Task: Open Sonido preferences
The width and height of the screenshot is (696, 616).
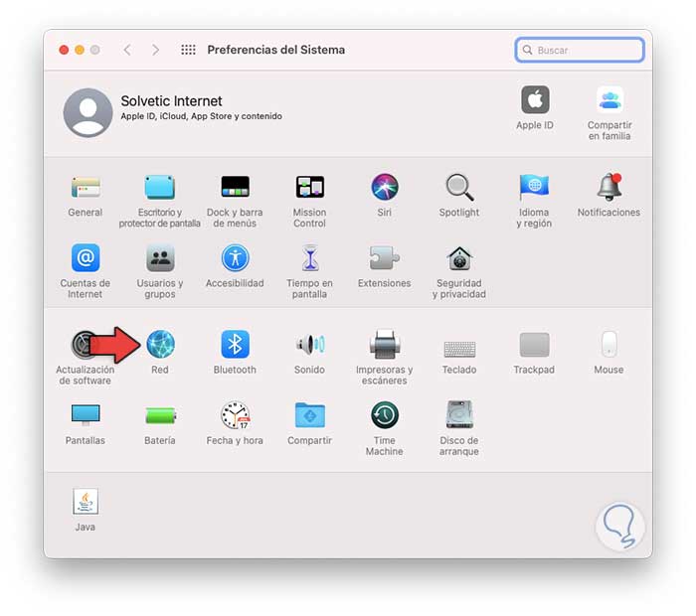Action: tap(310, 344)
